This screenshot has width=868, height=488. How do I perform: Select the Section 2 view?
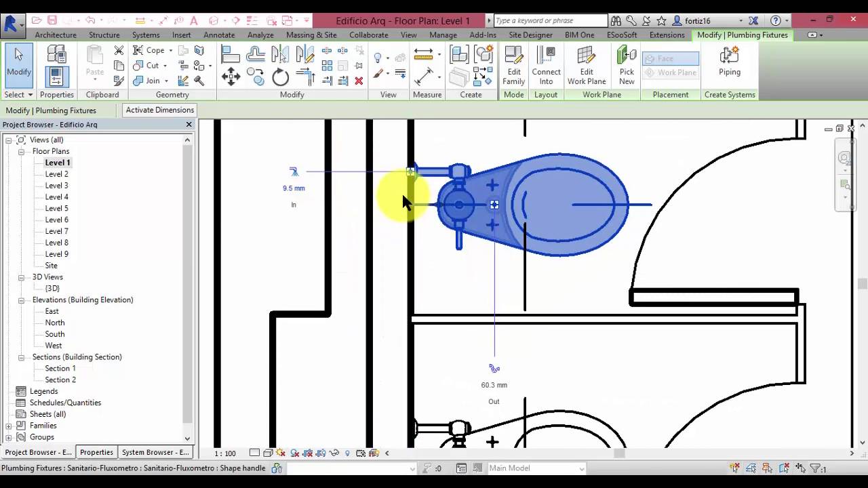click(x=60, y=380)
